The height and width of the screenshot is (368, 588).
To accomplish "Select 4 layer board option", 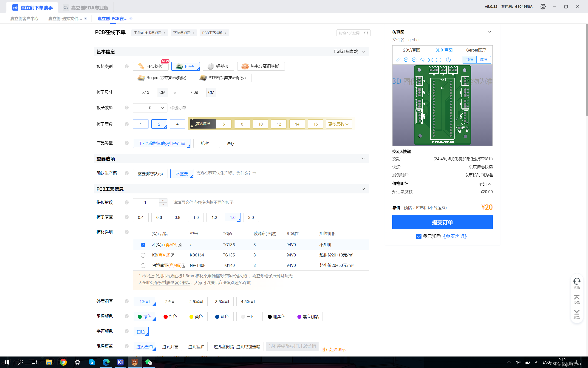I will 177,124.
